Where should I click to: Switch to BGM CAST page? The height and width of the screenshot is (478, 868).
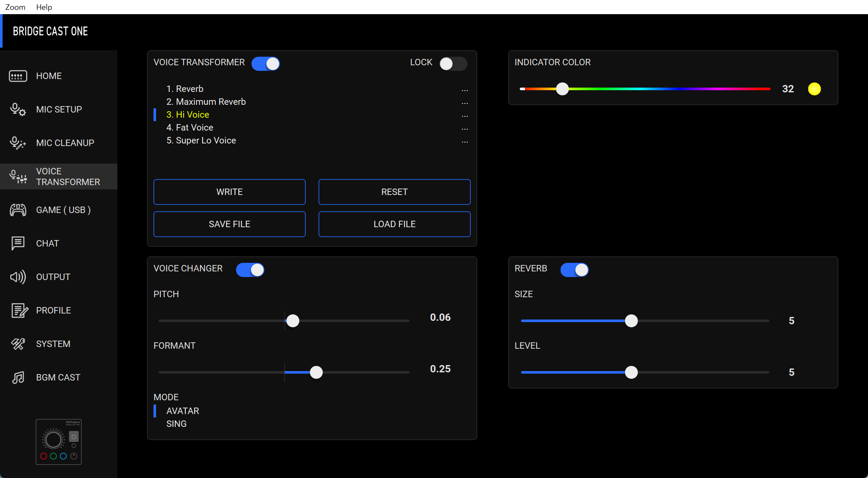58,378
